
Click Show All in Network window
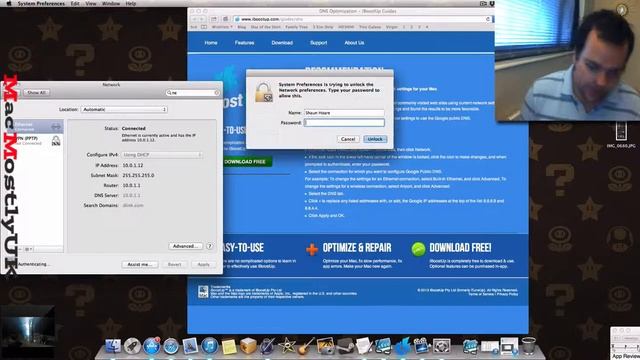(37, 93)
